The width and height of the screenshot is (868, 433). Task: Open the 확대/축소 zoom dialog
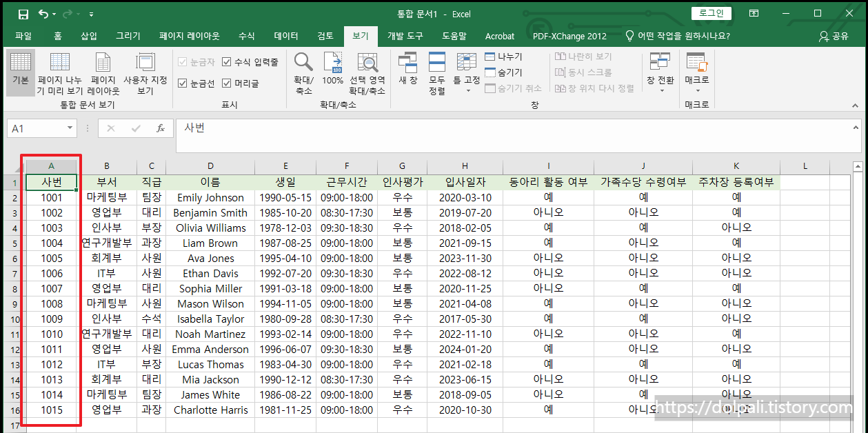coord(303,72)
